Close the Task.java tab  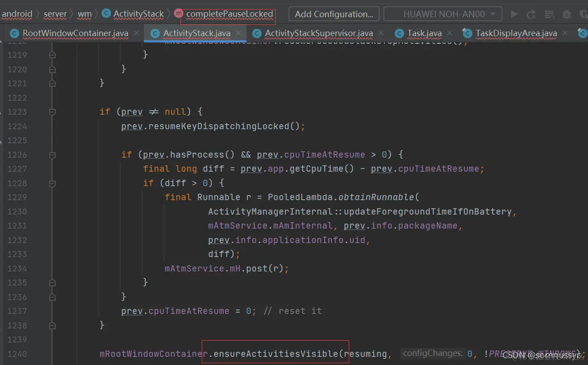point(450,33)
